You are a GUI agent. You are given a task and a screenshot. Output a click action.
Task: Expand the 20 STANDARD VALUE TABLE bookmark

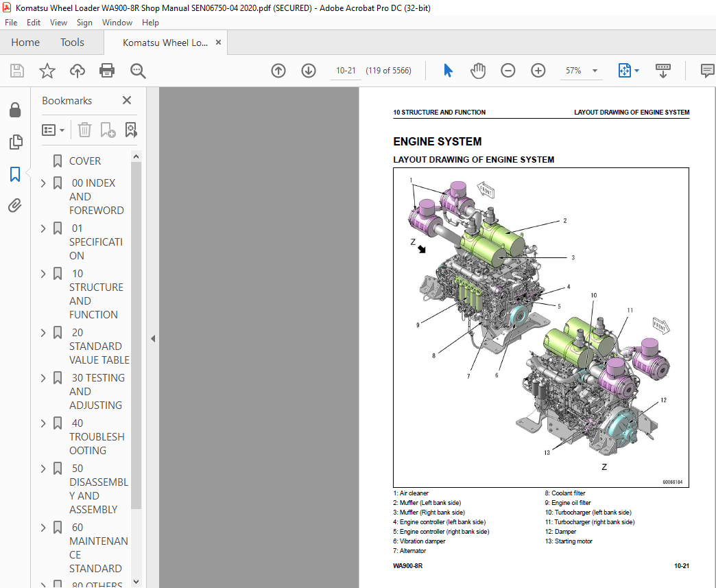(x=43, y=333)
